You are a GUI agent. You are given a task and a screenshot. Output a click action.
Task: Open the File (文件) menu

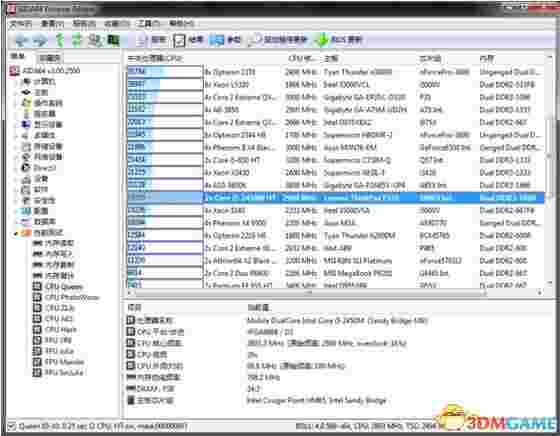[20, 24]
